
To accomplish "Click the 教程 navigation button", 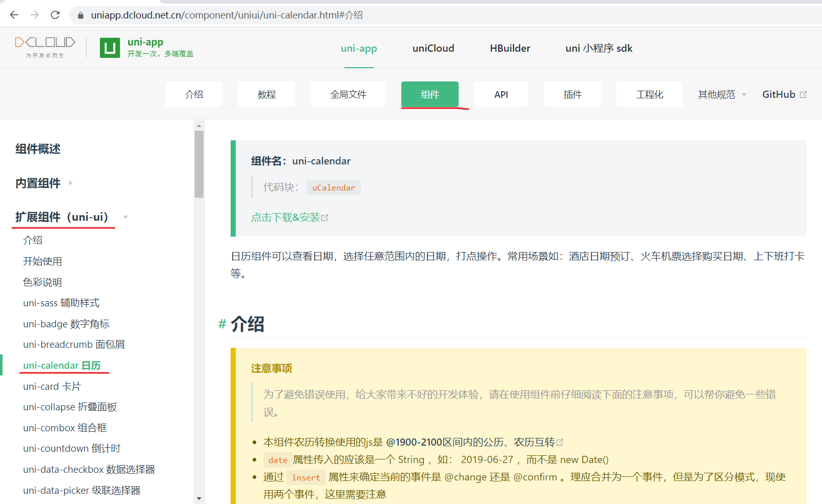I will pos(266,94).
